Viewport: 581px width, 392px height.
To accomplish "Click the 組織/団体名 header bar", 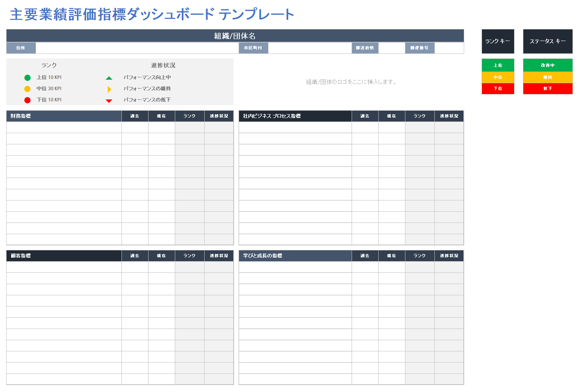I will [x=235, y=36].
